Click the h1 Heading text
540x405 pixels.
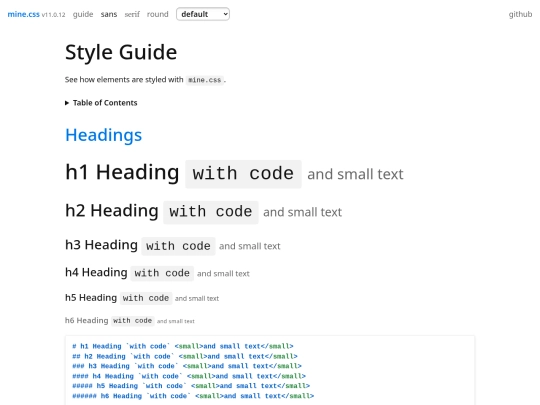122,172
